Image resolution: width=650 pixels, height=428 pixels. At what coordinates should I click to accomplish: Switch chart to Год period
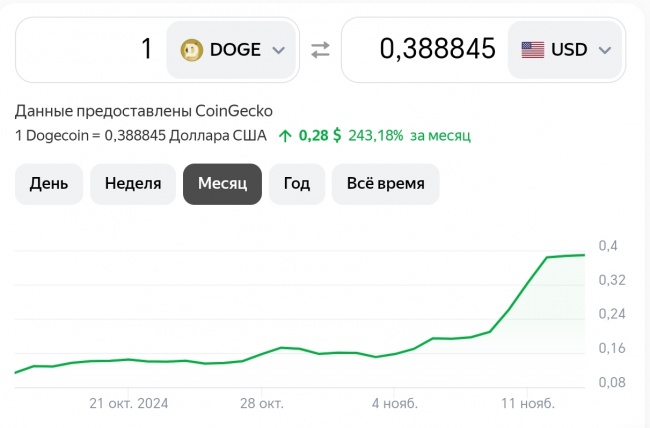(297, 184)
